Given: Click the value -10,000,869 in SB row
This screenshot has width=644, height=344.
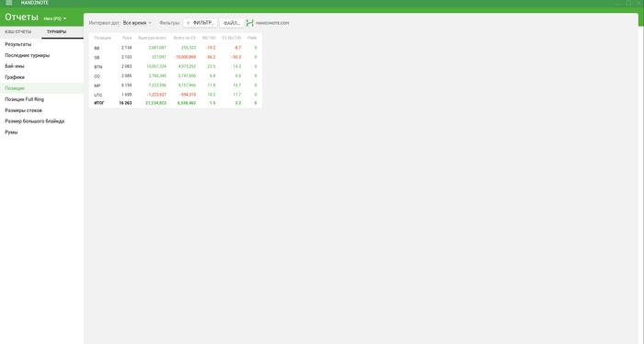Looking at the screenshot, I should 185,57.
